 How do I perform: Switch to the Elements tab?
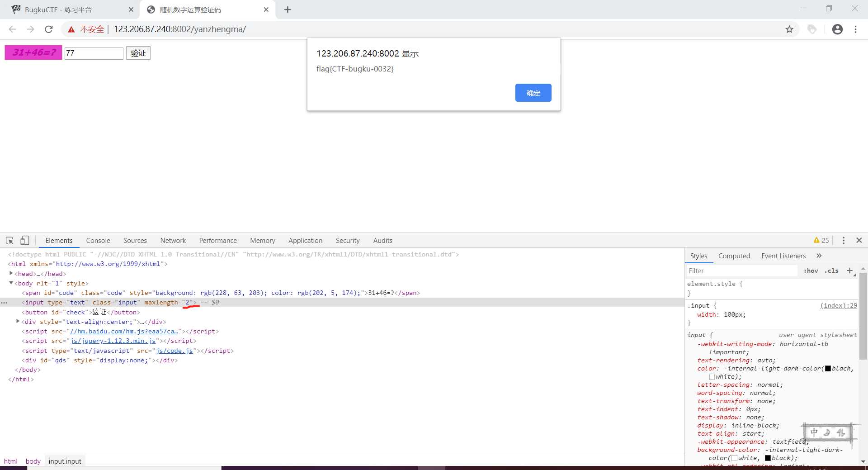[x=59, y=241]
